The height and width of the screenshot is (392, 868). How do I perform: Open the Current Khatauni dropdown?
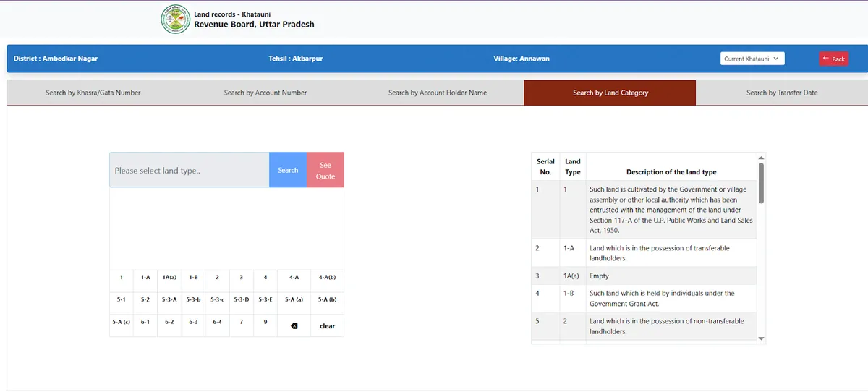(x=752, y=59)
